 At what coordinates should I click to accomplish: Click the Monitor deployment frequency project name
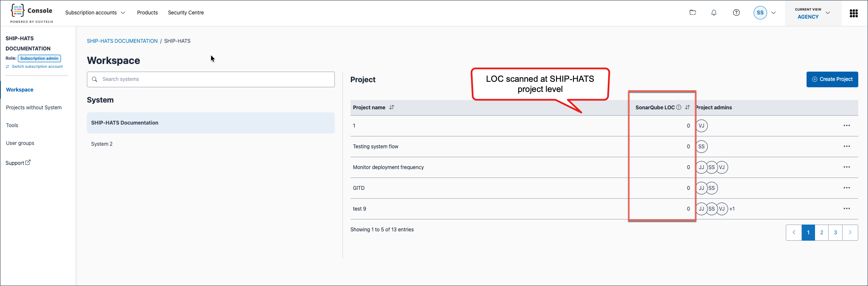(x=388, y=167)
